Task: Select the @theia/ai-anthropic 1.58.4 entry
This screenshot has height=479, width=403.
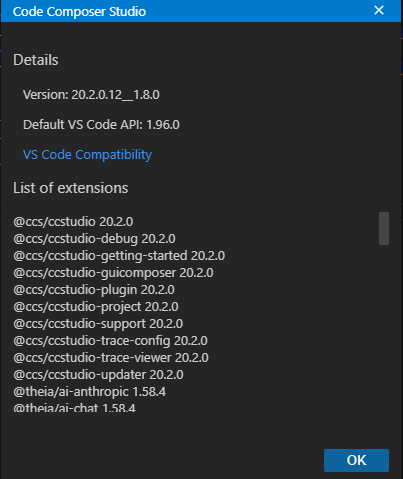Action: coord(90,392)
